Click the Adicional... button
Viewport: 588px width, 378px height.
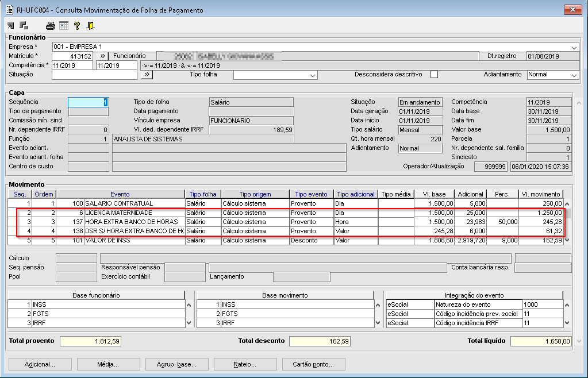[x=40, y=364]
